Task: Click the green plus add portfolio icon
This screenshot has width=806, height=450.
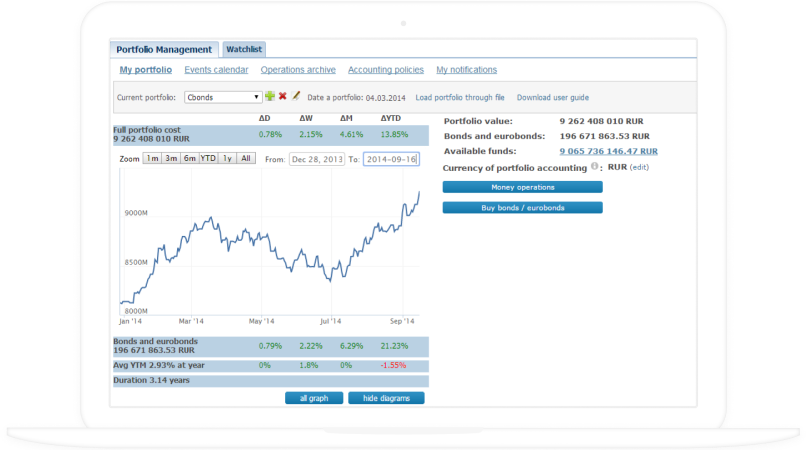Action: tap(270, 97)
